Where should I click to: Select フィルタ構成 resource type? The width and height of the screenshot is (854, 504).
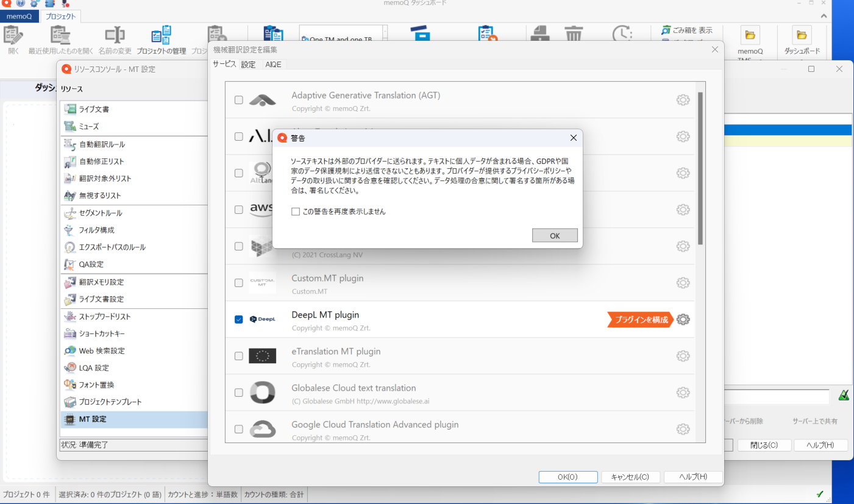[x=134, y=230]
